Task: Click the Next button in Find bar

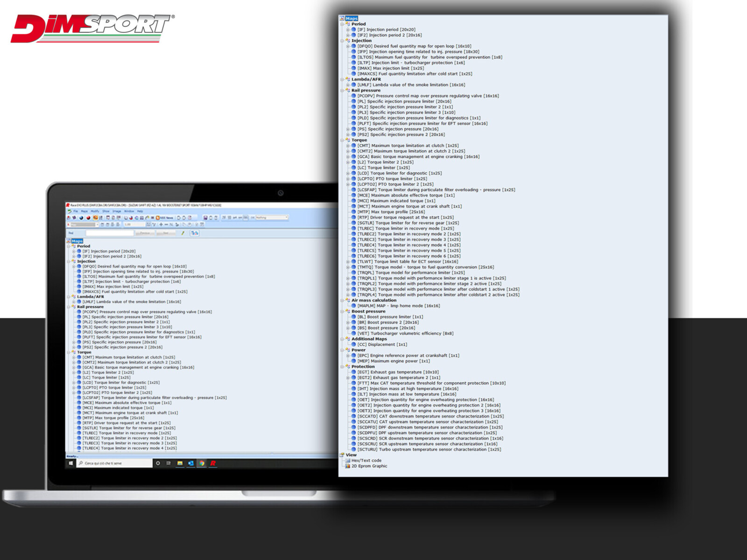Action: tap(166, 233)
